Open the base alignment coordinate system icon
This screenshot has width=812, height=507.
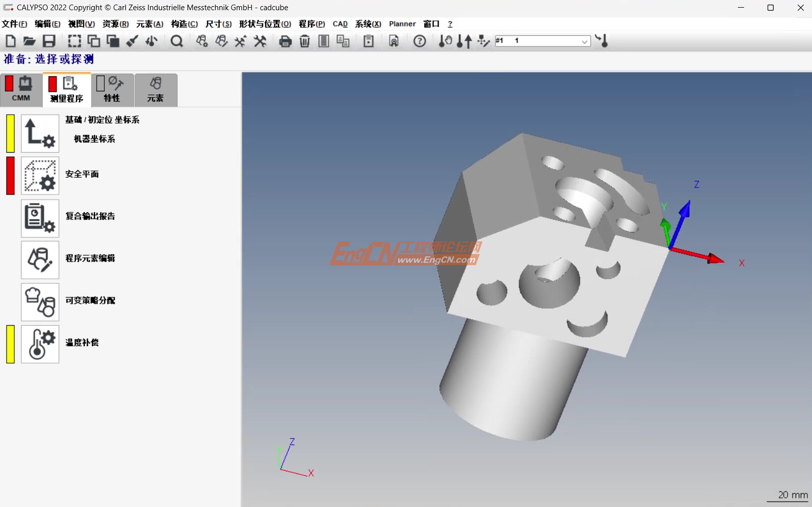pos(40,133)
